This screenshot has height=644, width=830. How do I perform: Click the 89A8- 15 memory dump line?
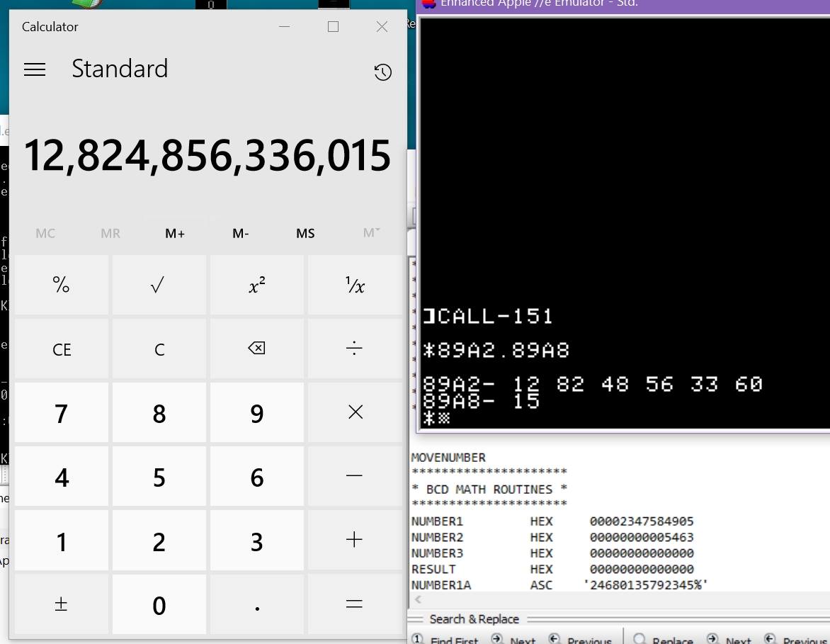click(x=481, y=401)
